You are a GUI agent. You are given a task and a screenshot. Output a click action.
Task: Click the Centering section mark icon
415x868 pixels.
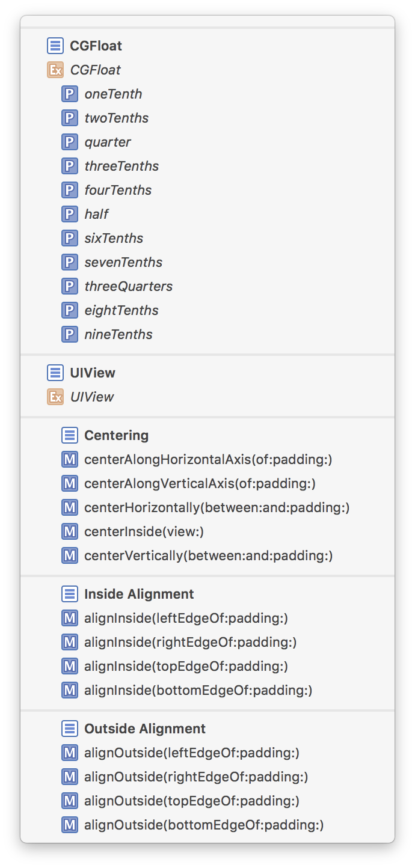70,435
